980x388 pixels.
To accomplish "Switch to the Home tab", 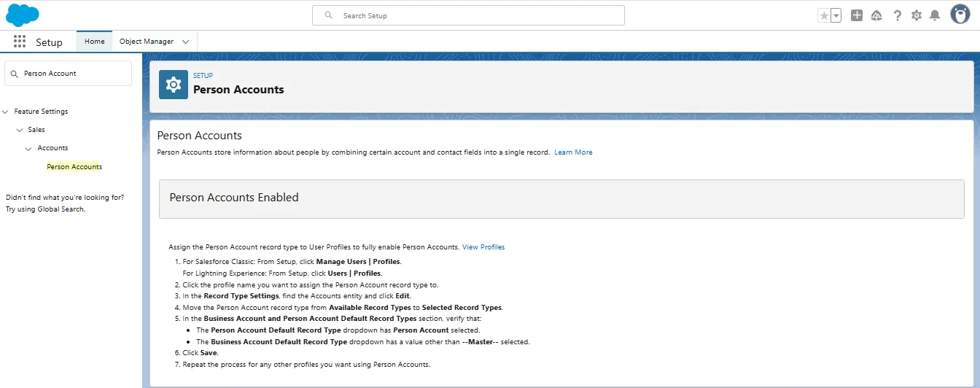I will [95, 42].
